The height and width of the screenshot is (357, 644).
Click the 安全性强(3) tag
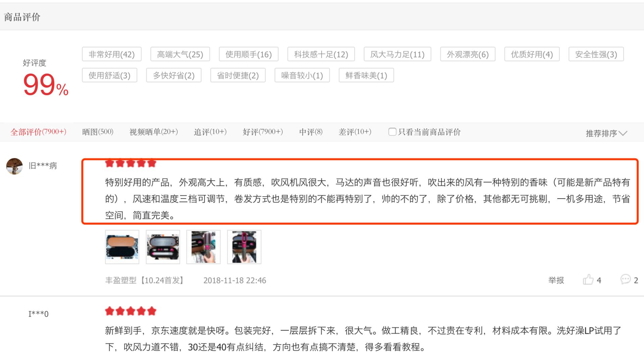(x=596, y=54)
